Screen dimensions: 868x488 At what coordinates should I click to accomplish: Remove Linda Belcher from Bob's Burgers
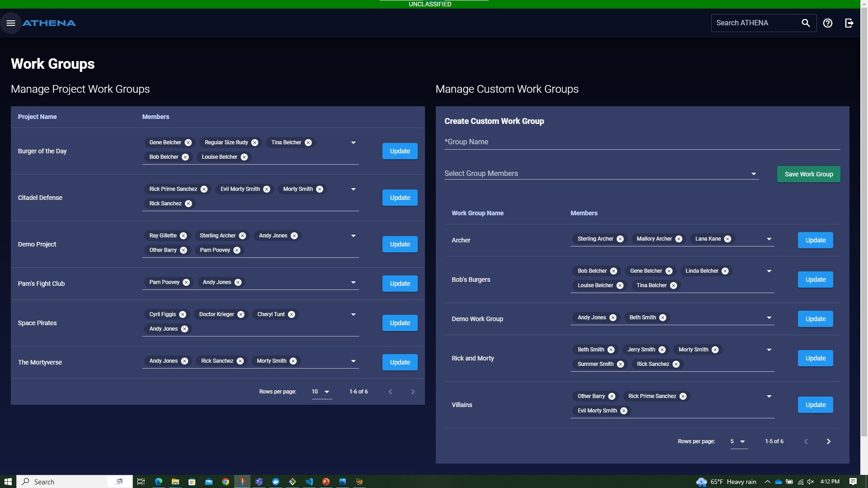[725, 271]
